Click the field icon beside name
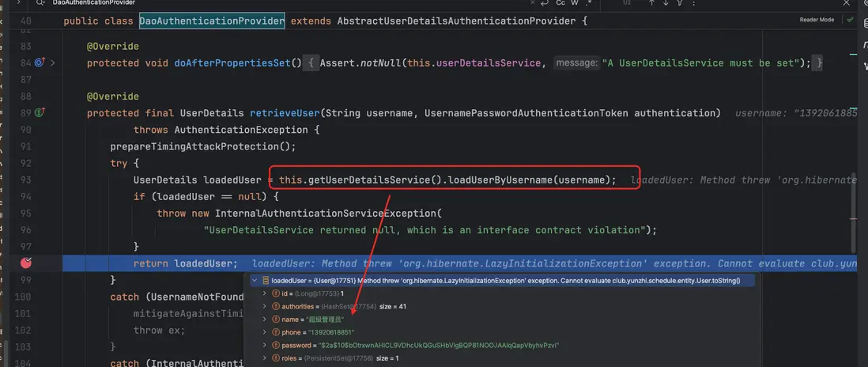 (x=276, y=320)
